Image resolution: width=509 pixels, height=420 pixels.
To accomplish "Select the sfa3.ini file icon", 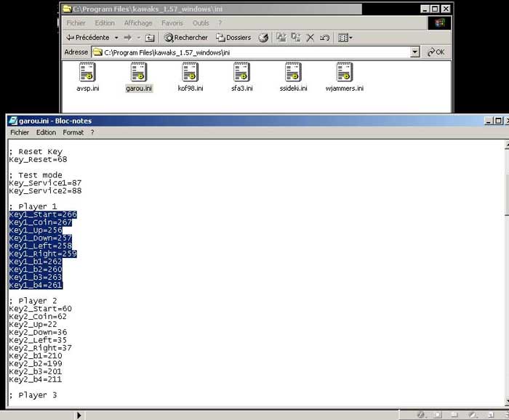I will click(242, 73).
